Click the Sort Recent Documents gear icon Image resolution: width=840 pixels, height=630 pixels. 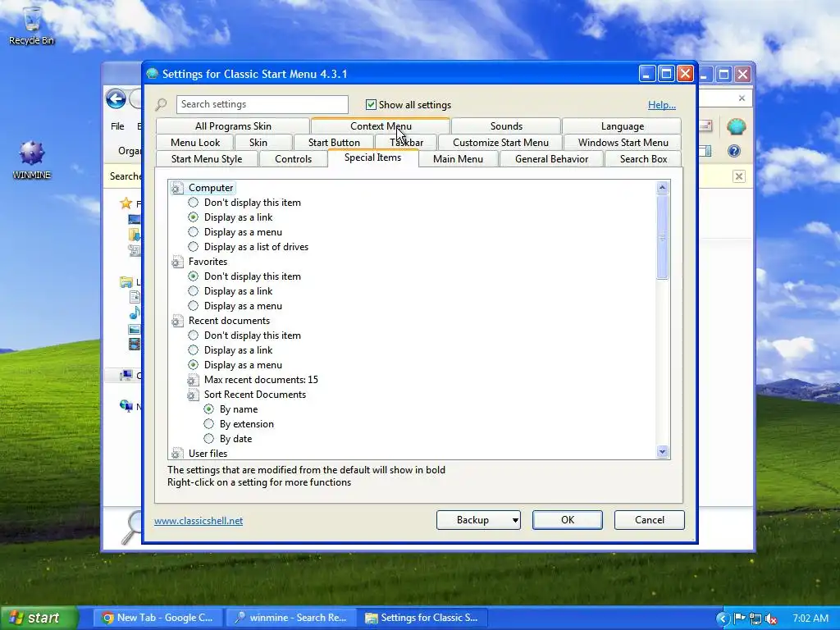pos(193,395)
